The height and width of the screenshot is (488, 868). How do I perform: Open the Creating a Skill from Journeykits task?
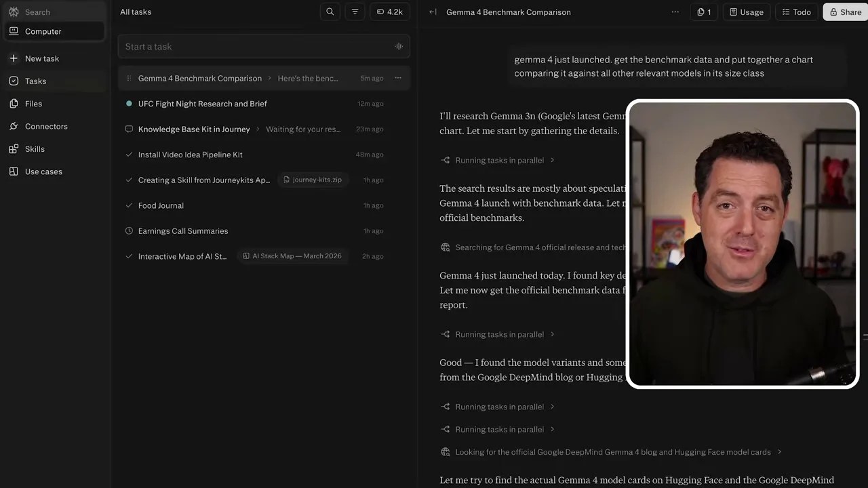204,180
